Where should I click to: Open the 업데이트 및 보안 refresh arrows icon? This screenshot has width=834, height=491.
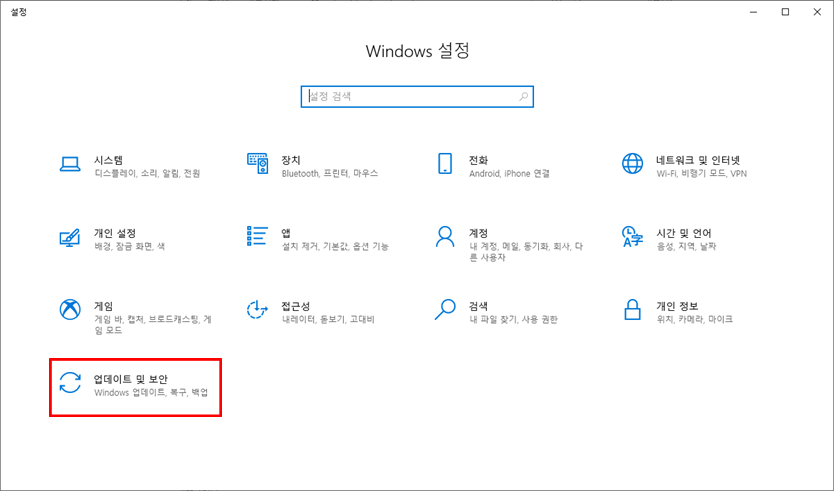pos(70,383)
